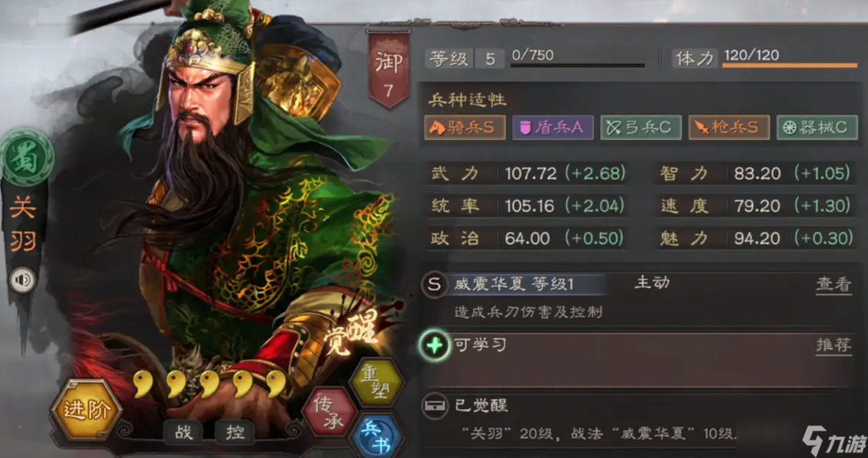Tap the 体力 stamina progress bar
Image resolution: width=868 pixels, height=458 pixels.
click(x=790, y=65)
